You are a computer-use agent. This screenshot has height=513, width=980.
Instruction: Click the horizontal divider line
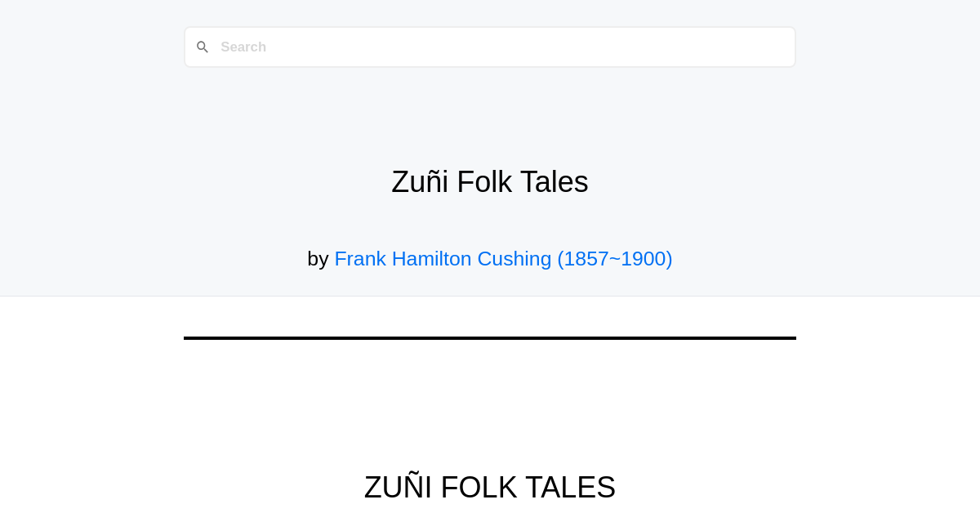pyautogui.click(x=490, y=337)
